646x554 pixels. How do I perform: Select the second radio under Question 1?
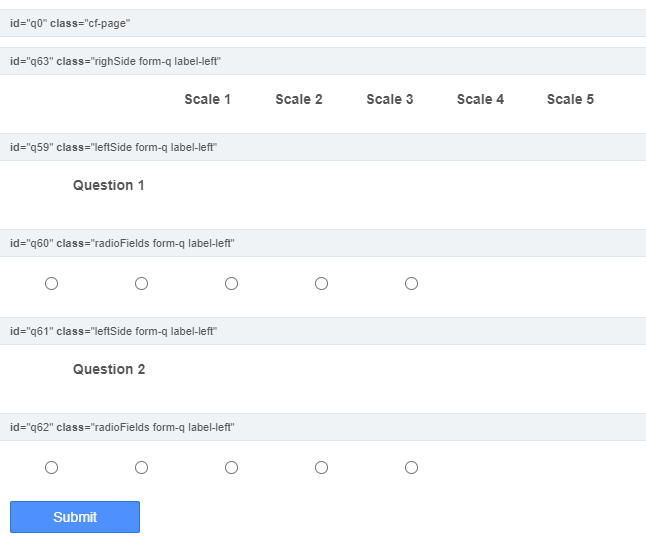point(141,283)
